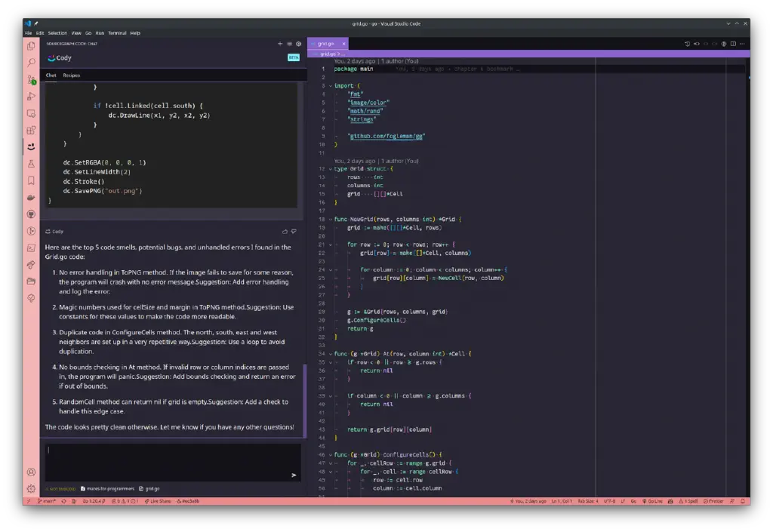Click the math/rand import link
Image resolution: width=773 pixels, height=532 pixels.
pos(365,111)
